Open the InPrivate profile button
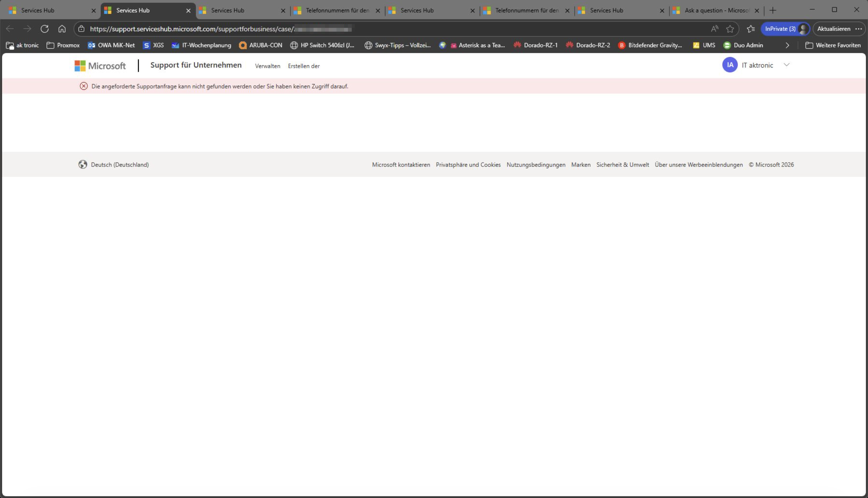This screenshot has width=868, height=498. [x=785, y=29]
